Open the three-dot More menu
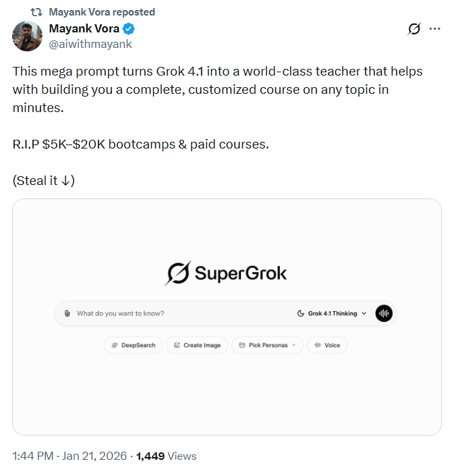The height and width of the screenshot is (476, 454). pos(435,29)
